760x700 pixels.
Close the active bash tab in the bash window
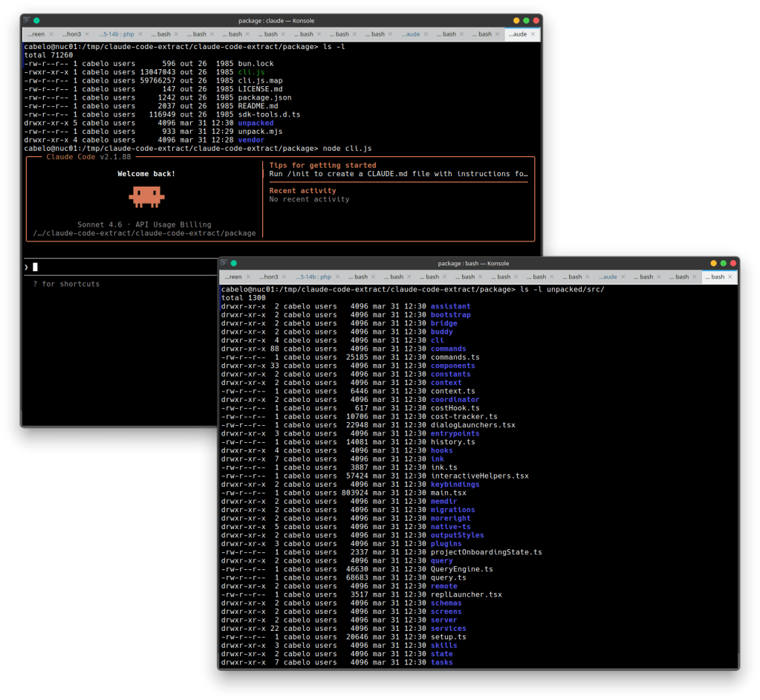731,277
